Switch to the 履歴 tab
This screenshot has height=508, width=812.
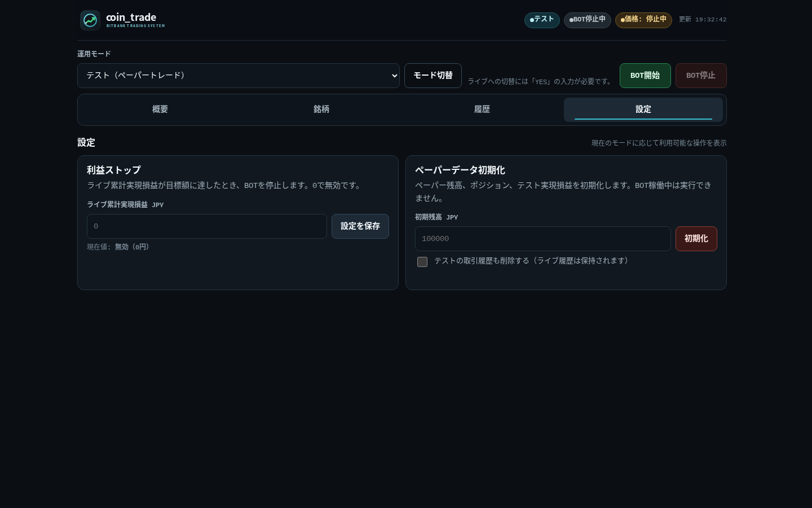482,110
